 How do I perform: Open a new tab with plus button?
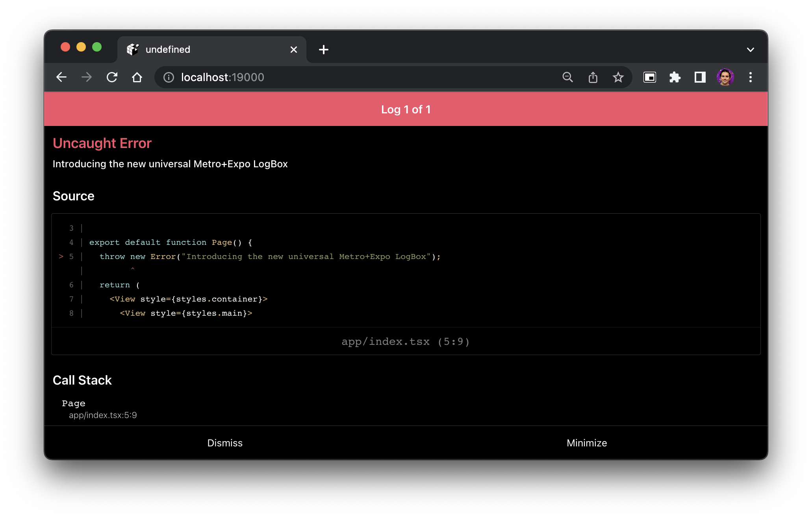(324, 50)
